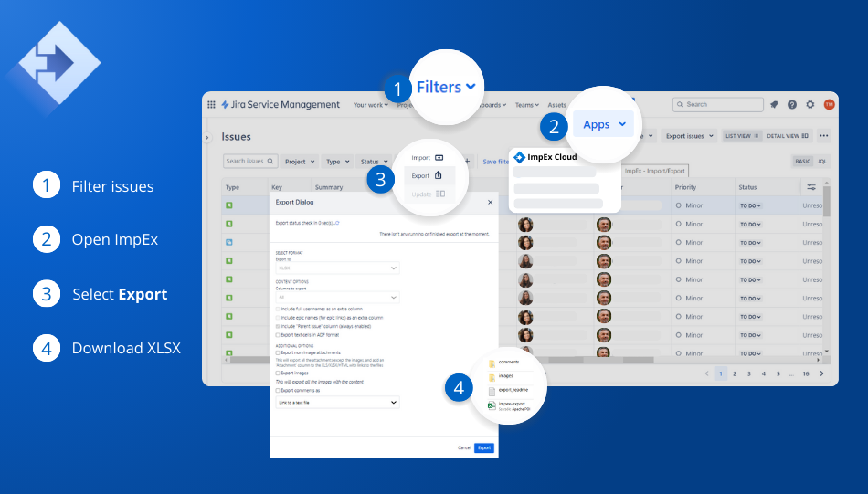Go to the previous page arrow
The height and width of the screenshot is (494, 868).
pyautogui.click(x=707, y=373)
